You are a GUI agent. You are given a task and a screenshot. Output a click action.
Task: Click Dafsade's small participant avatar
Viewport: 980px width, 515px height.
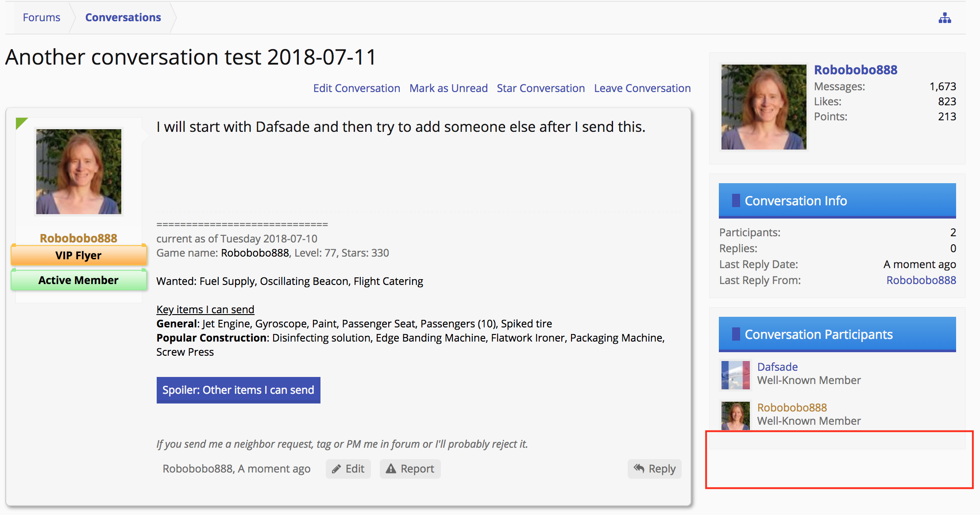click(735, 375)
